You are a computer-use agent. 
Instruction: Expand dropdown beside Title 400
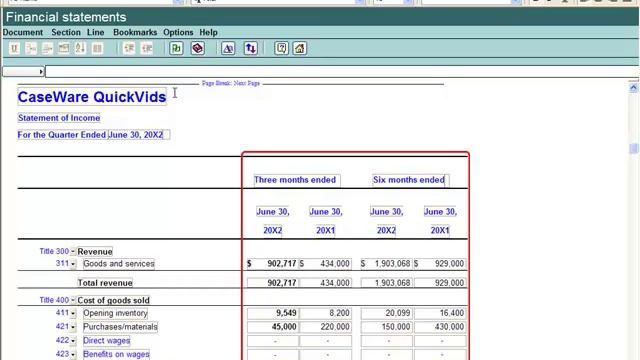tap(73, 300)
